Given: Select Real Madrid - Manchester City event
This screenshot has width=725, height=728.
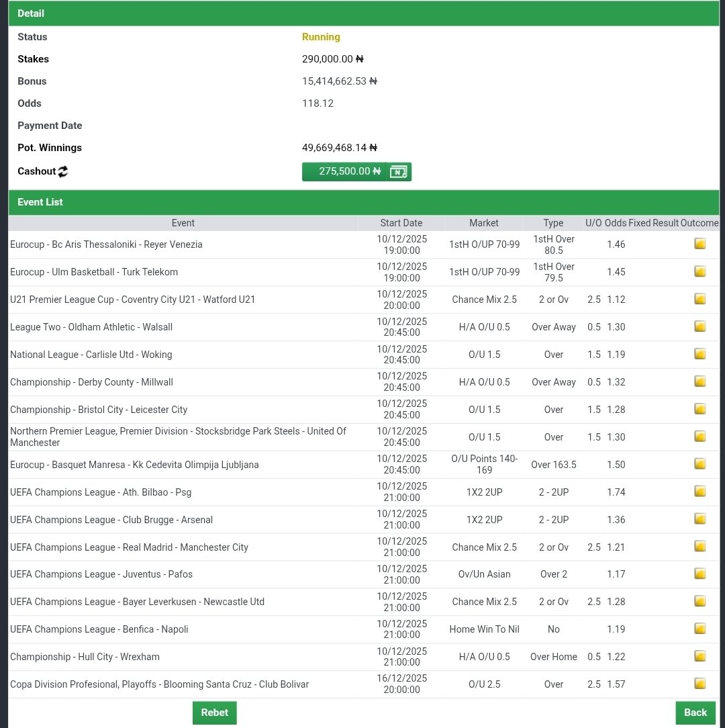Looking at the screenshot, I should click(x=129, y=547).
